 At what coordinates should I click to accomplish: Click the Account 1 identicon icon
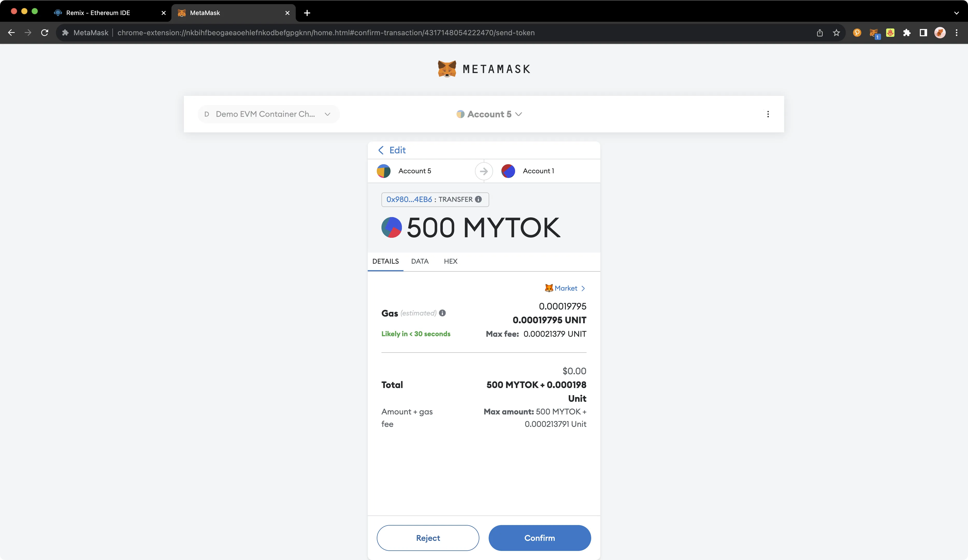point(508,171)
